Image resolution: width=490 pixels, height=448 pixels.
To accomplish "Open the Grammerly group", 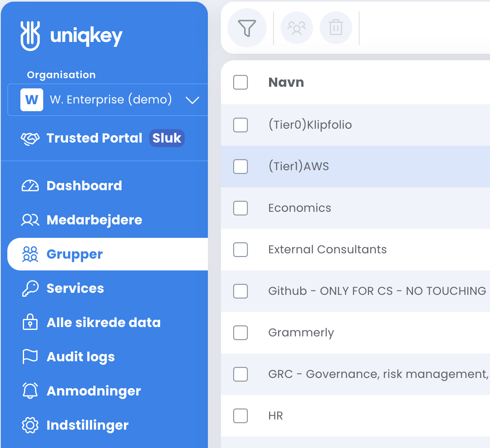I will (301, 333).
